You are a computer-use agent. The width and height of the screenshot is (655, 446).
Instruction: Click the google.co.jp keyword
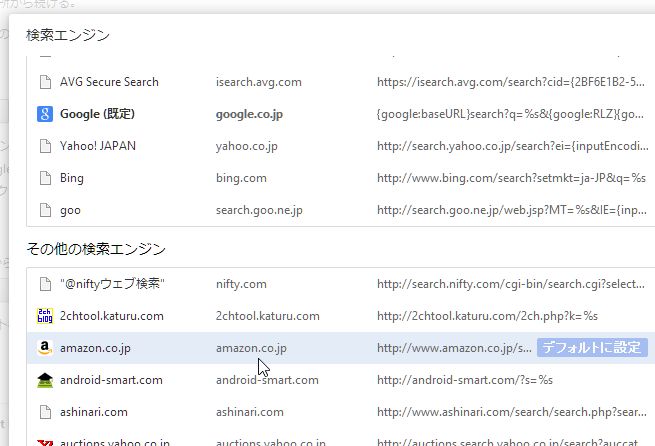point(249,114)
